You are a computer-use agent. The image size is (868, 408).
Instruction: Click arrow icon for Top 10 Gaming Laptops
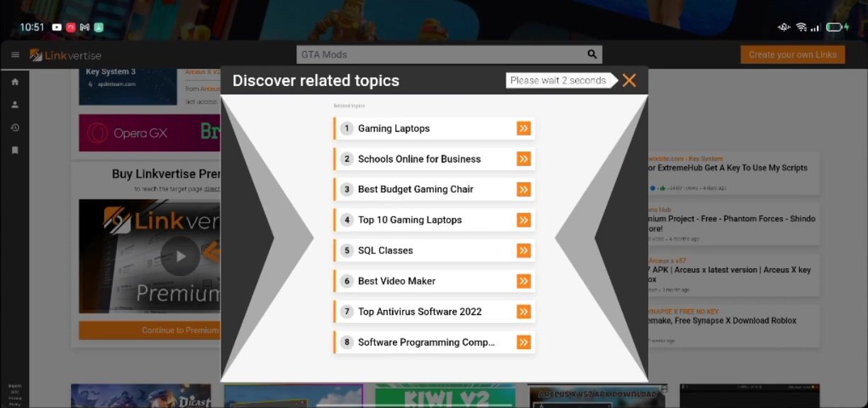(x=523, y=220)
